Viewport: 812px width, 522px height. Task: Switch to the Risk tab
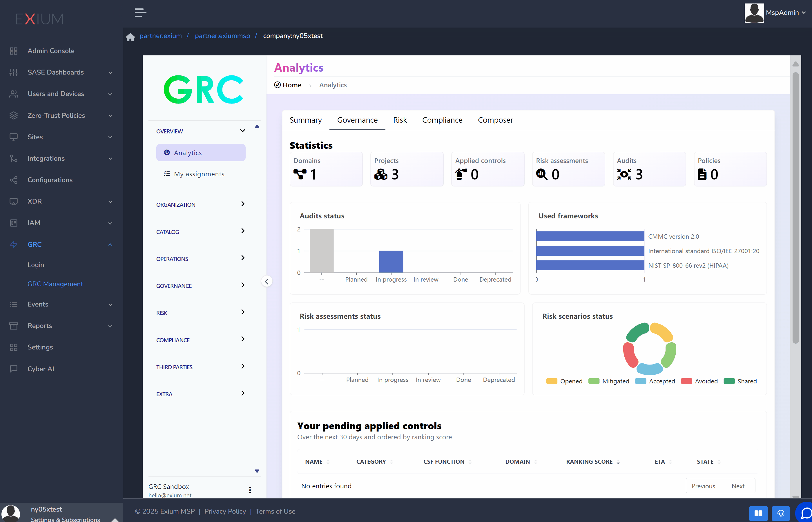(x=400, y=120)
